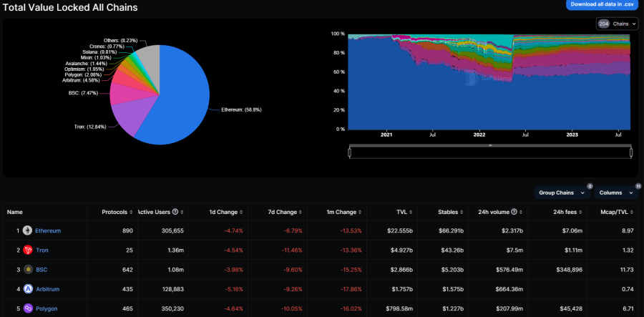Click the Tron chain logo icon
This screenshot has width=644, height=317.
point(27,250)
